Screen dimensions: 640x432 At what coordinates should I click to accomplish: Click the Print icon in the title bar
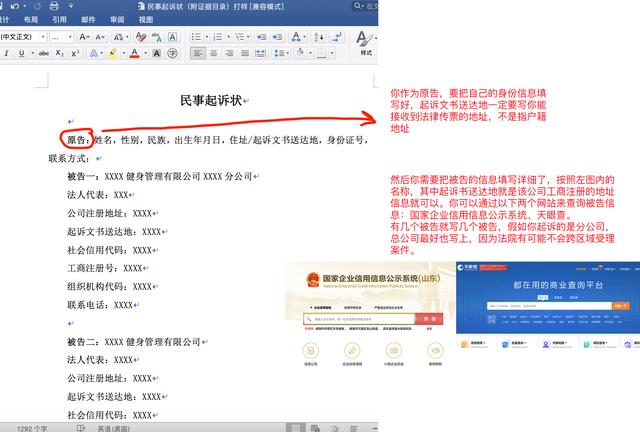(54, 6)
